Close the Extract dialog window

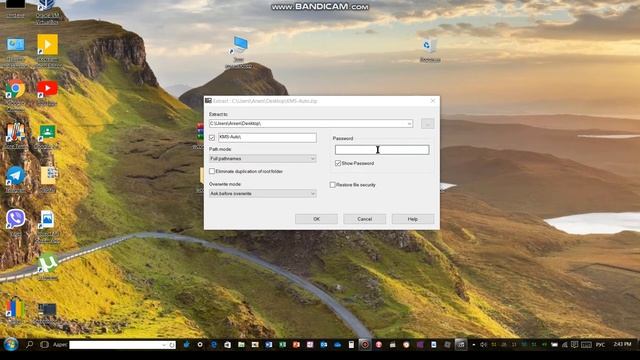click(x=433, y=100)
